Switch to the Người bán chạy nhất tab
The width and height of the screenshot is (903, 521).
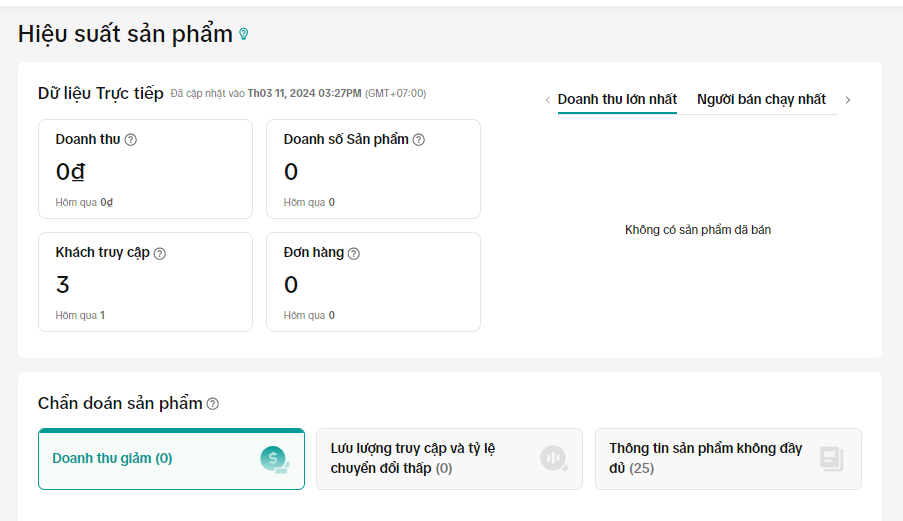tap(761, 100)
